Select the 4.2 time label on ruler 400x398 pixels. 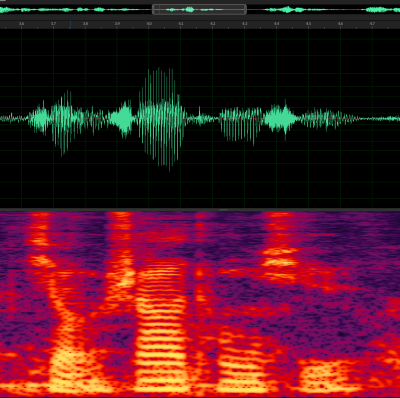(x=213, y=24)
